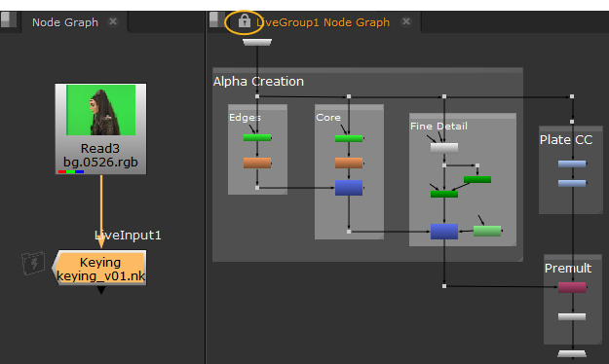Select the green keyer node in Core backdrop
The height and width of the screenshot is (364, 609).
(x=349, y=138)
